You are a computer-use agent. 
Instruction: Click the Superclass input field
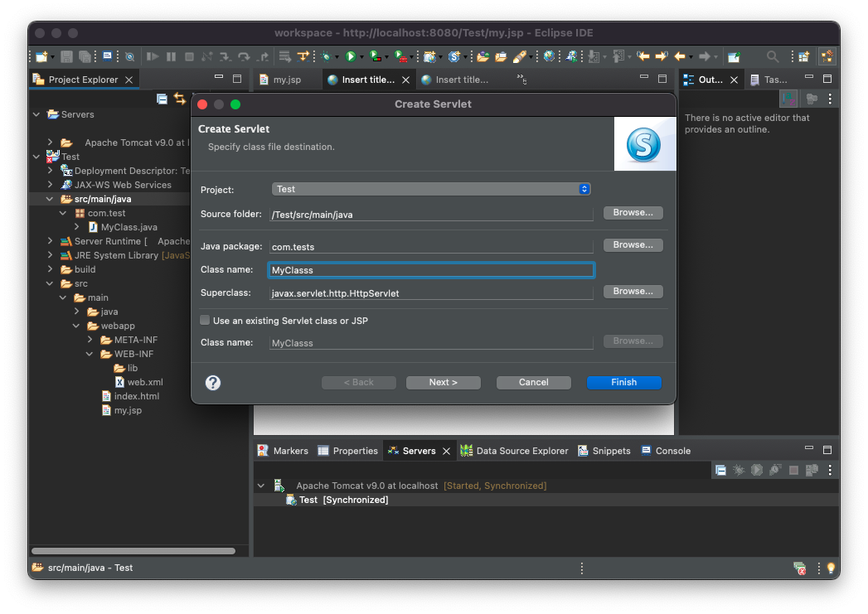coord(431,293)
